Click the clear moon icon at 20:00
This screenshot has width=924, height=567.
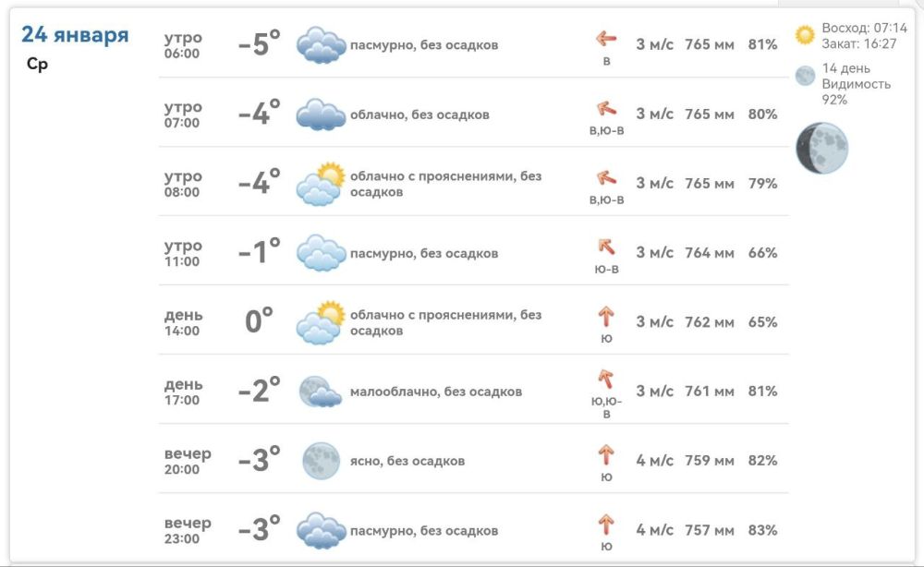coord(322,461)
